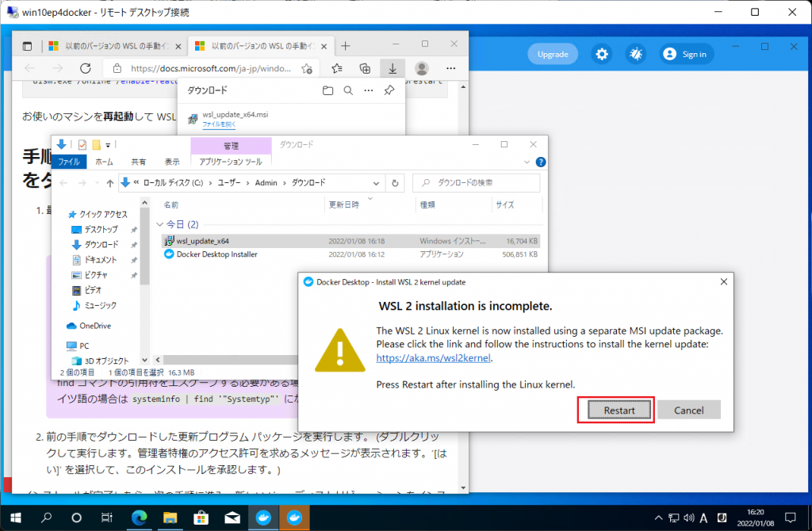Select the 表示 ribbon tab

pyautogui.click(x=172, y=162)
